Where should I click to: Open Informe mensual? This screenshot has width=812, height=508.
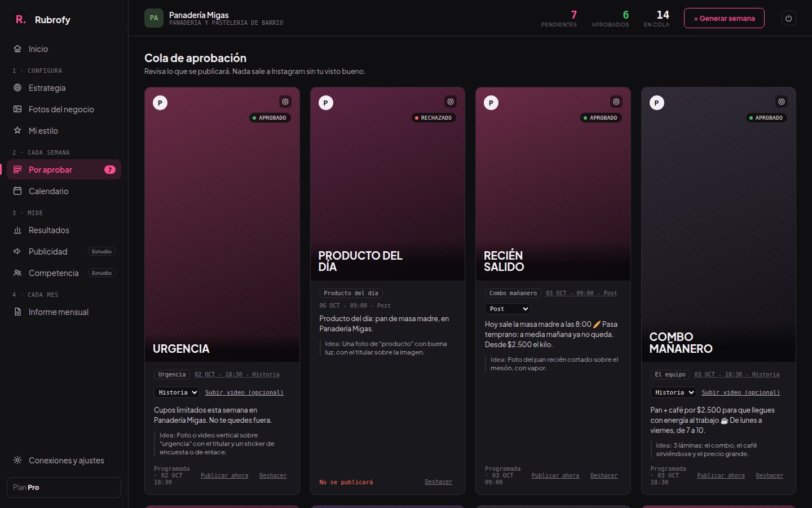[64, 312]
